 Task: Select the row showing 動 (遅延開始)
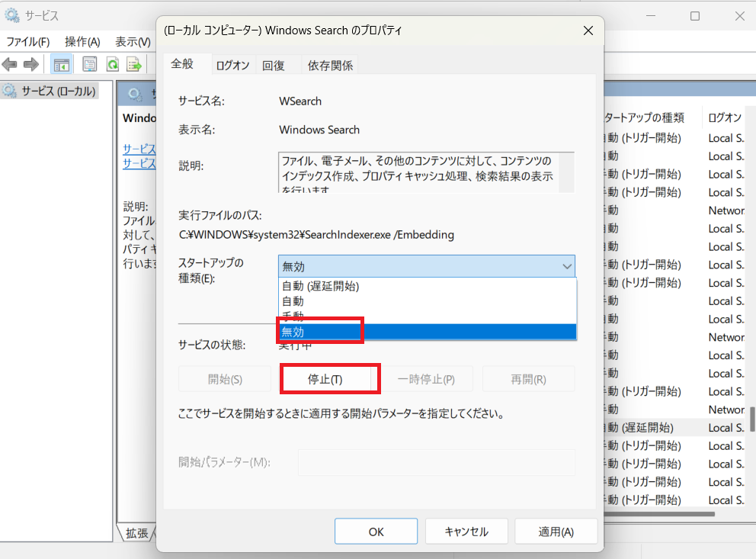(x=675, y=427)
